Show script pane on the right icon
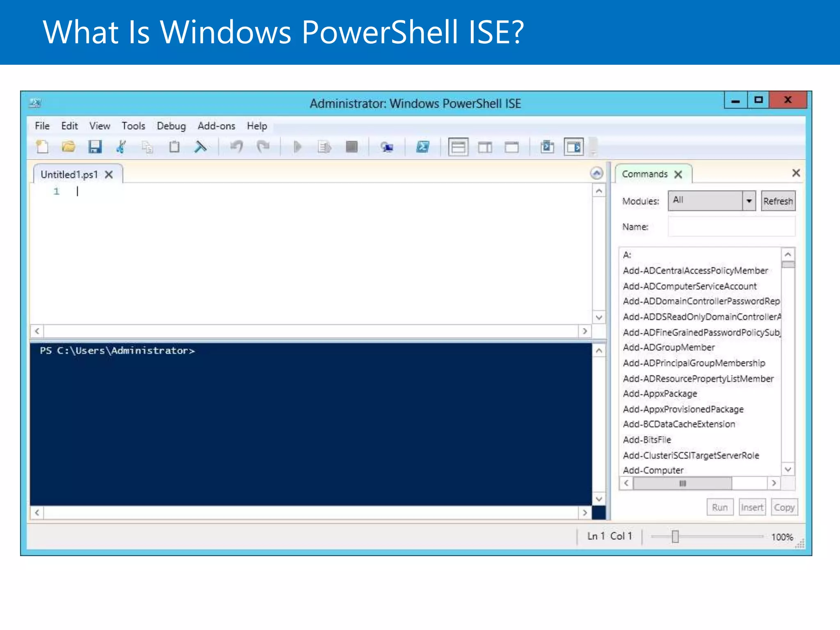This screenshot has height=630, width=840. (x=485, y=147)
